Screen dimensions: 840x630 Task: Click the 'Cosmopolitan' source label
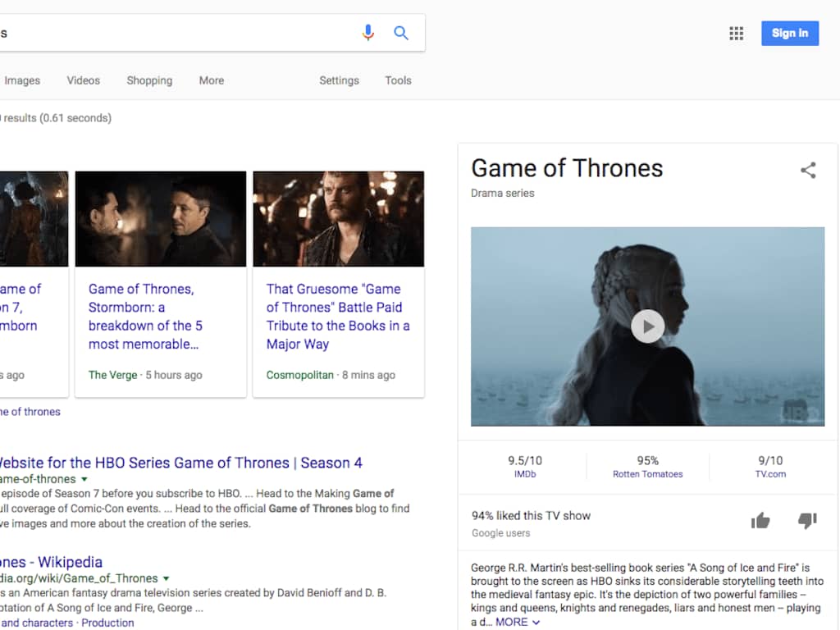pos(300,375)
